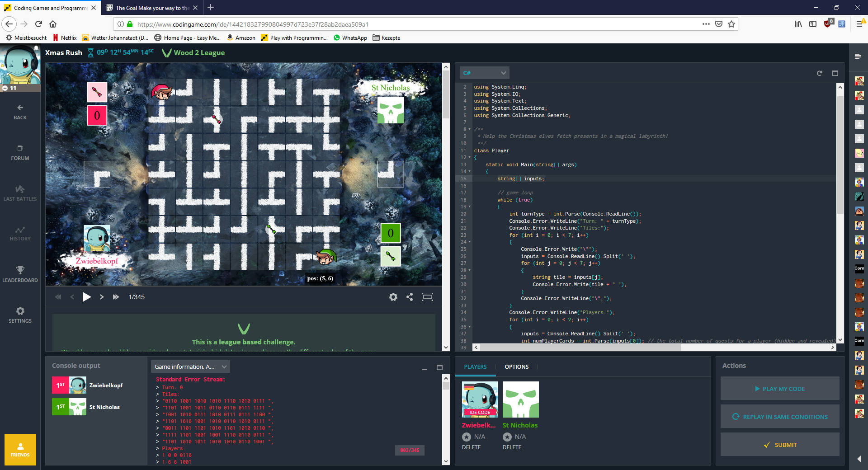This screenshot has height=470, width=868.
Task: Toggle fullscreen for the game viewer
Action: tap(427, 297)
